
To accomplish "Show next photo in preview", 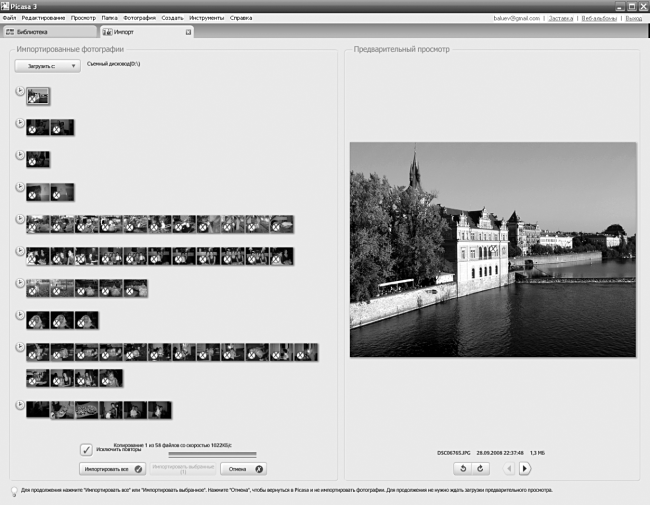I will 524,469.
